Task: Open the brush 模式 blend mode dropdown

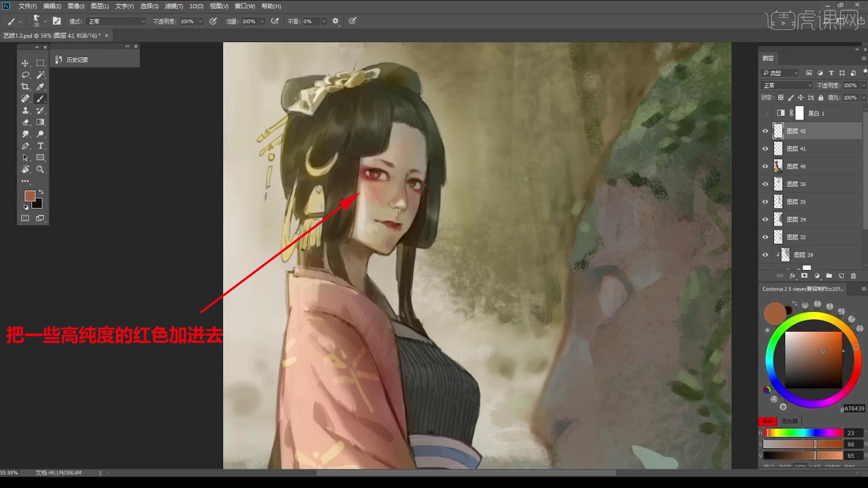Action: (x=117, y=21)
